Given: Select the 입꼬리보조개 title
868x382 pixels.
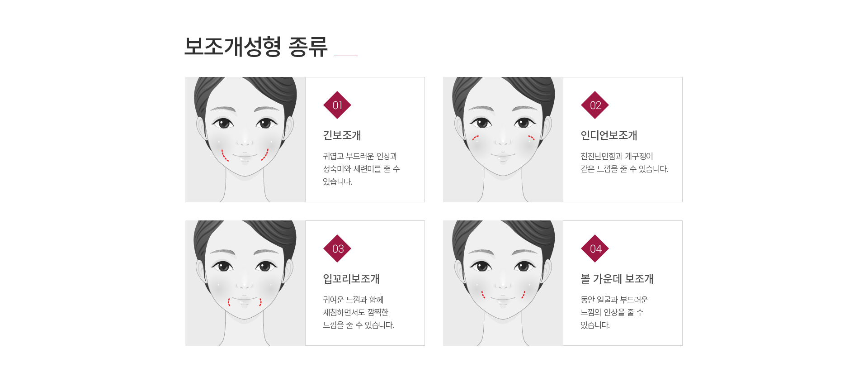Looking at the screenshot, I should (x=351, y=279).
